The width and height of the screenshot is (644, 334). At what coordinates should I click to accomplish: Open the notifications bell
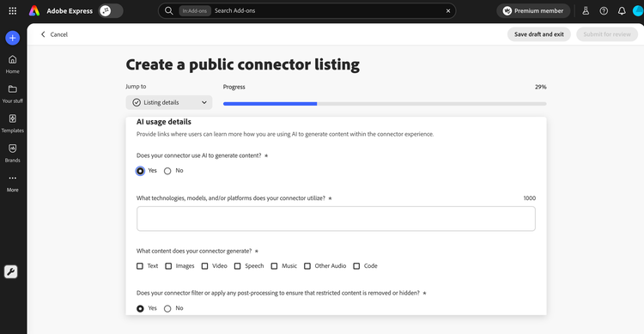tap(622, 11)
